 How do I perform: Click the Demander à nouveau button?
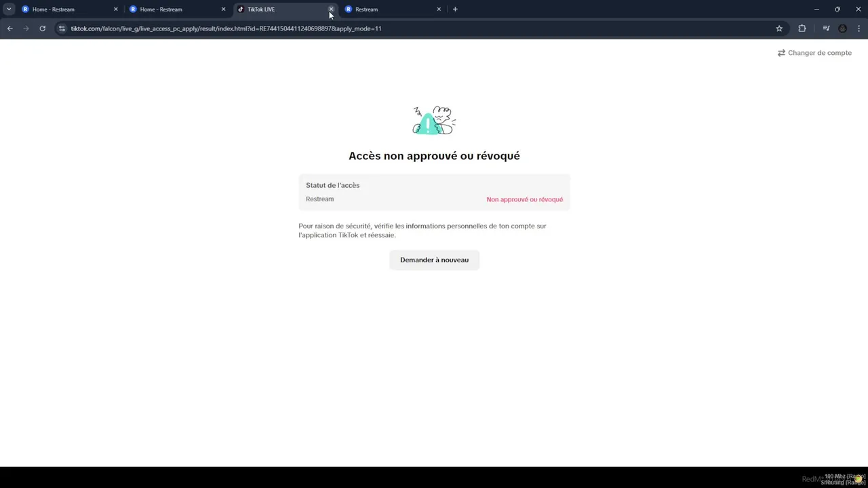point(434,260)
